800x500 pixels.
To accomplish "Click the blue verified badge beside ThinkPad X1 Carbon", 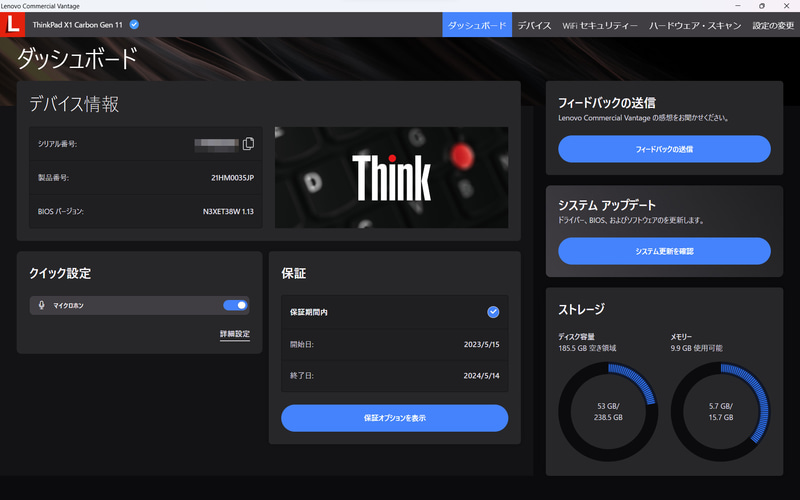I will pyautogui.click(x=134, y=24).
